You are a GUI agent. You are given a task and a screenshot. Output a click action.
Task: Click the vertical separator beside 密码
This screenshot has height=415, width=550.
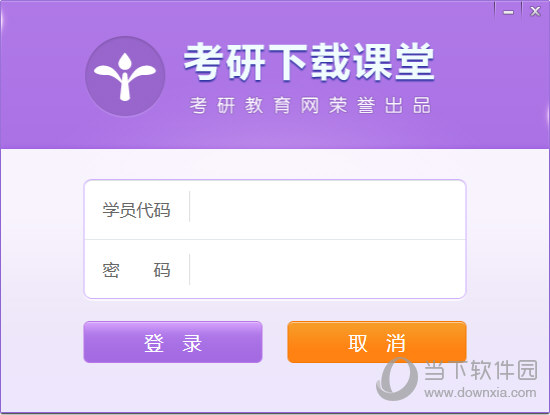[189, 269]
